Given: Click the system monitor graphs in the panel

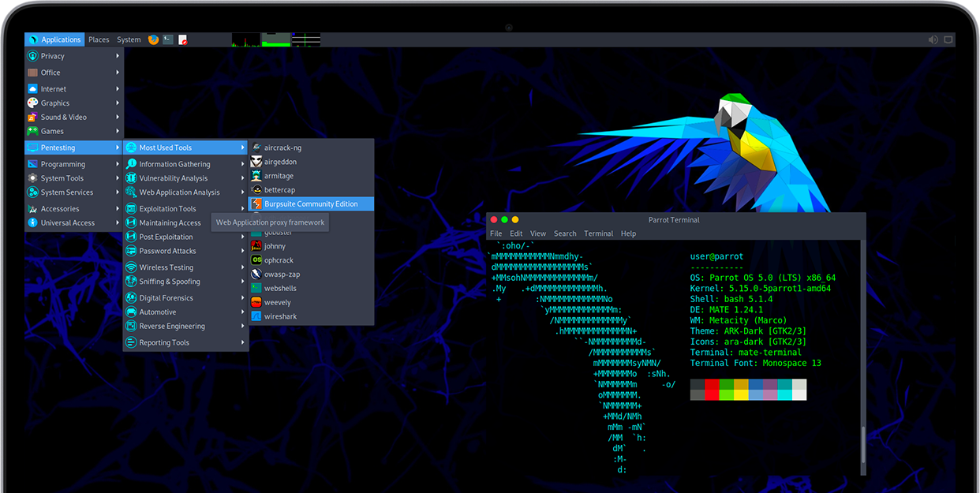Looking at the screenshot, I should pos(276,39).
